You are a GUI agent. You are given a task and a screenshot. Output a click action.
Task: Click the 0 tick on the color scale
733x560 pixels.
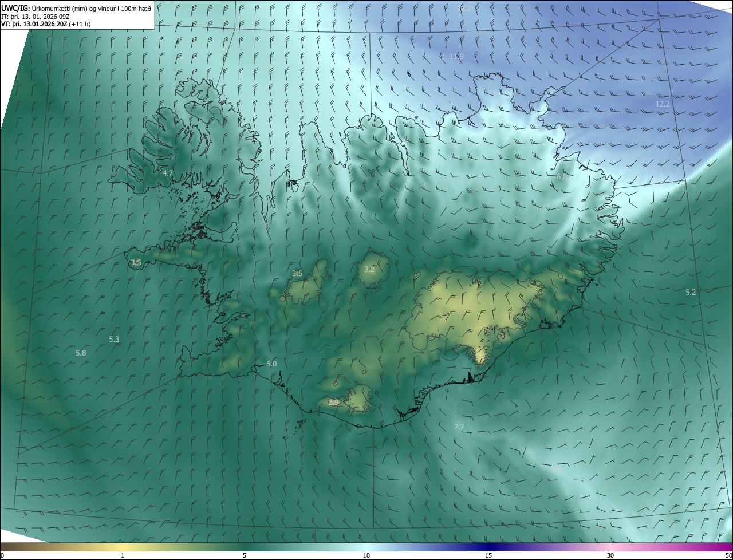[2, 555]
